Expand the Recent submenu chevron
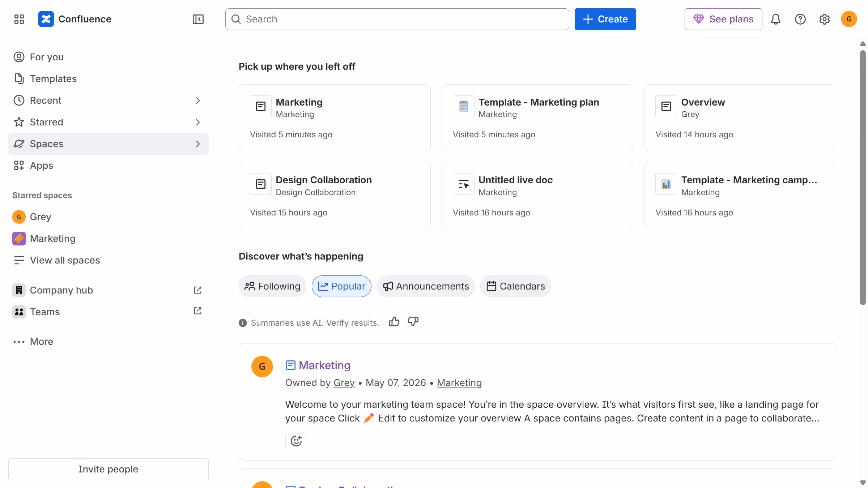 [x=197, y=100]
